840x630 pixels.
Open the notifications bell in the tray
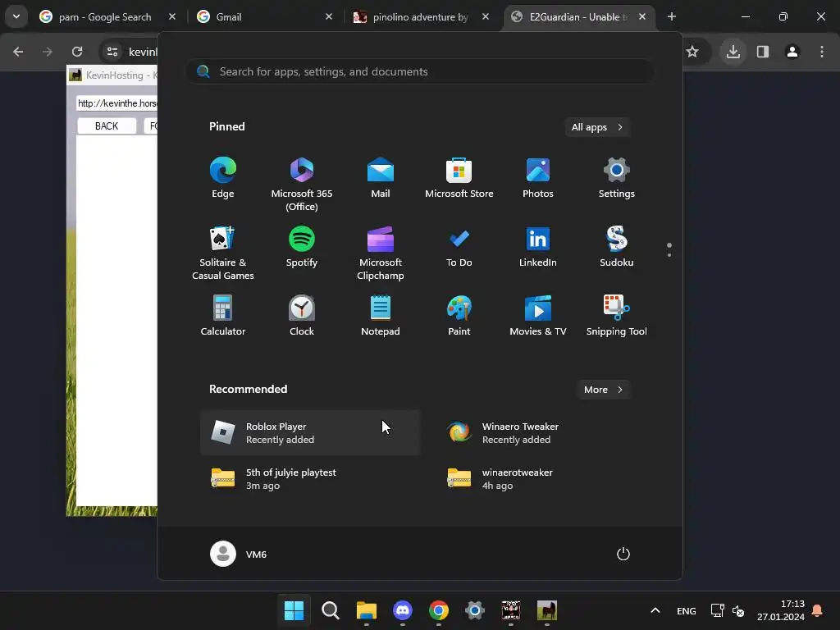point(818,610)
